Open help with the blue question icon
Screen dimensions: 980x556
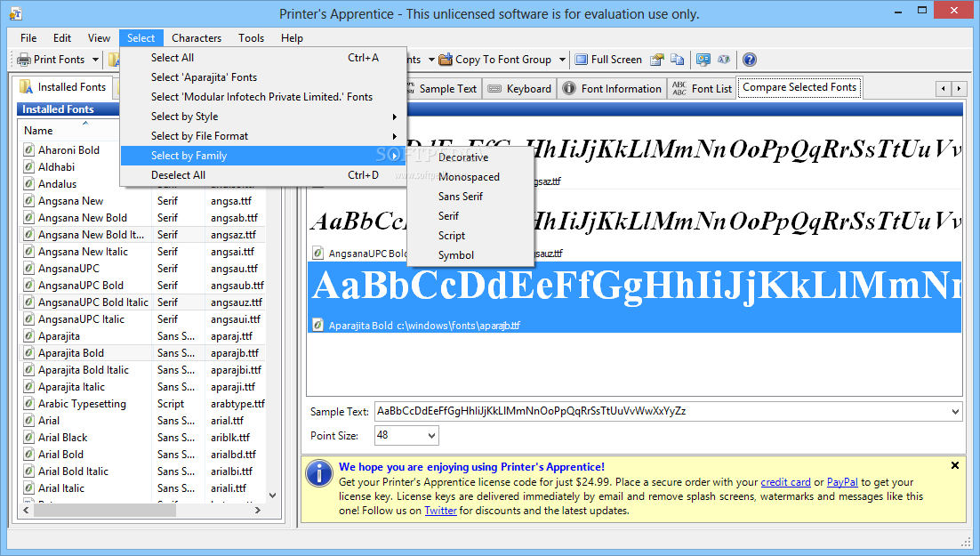(750, 60)
